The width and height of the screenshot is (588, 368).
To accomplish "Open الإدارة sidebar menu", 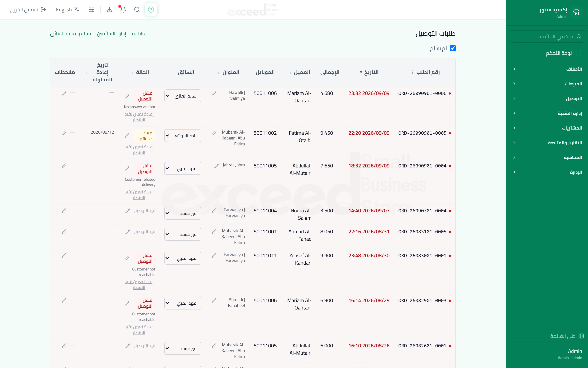I will (547, 172).
